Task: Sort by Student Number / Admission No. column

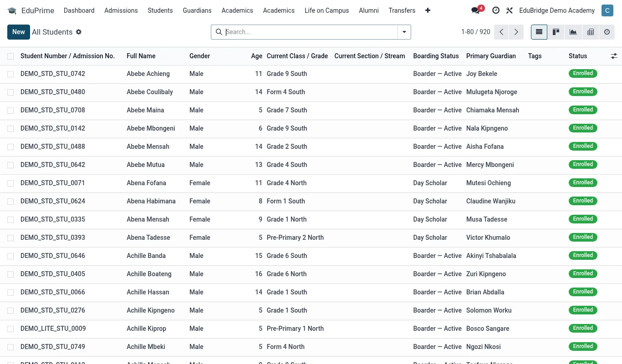Action: click(67, 56)
